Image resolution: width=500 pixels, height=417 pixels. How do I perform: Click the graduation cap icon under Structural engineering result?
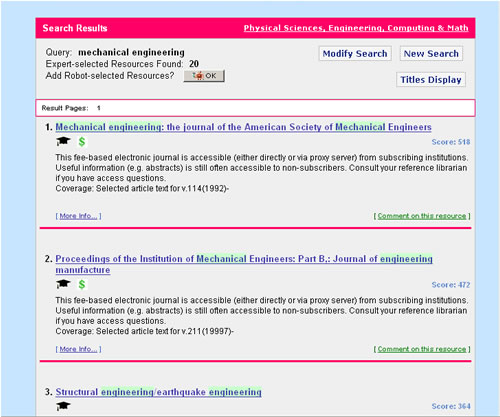click(x=63, y=406)
